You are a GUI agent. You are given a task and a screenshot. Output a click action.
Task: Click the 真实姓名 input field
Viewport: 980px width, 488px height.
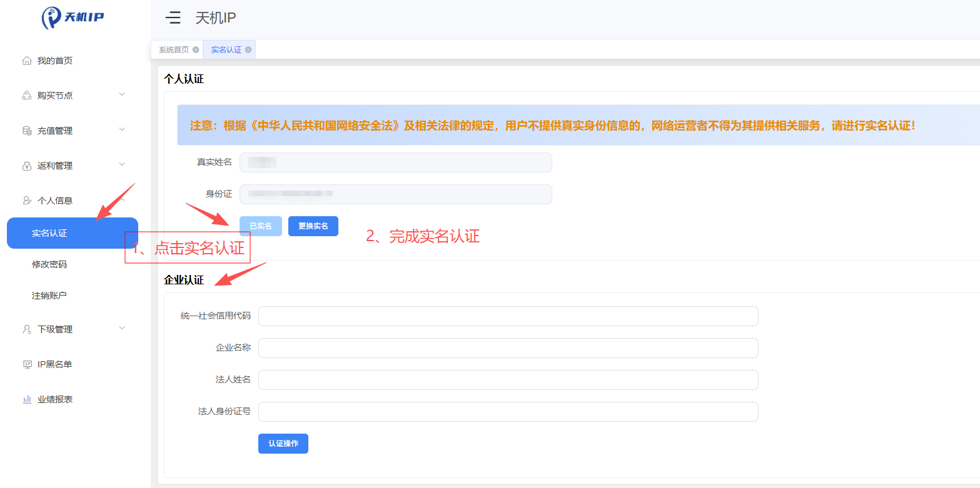396,162
